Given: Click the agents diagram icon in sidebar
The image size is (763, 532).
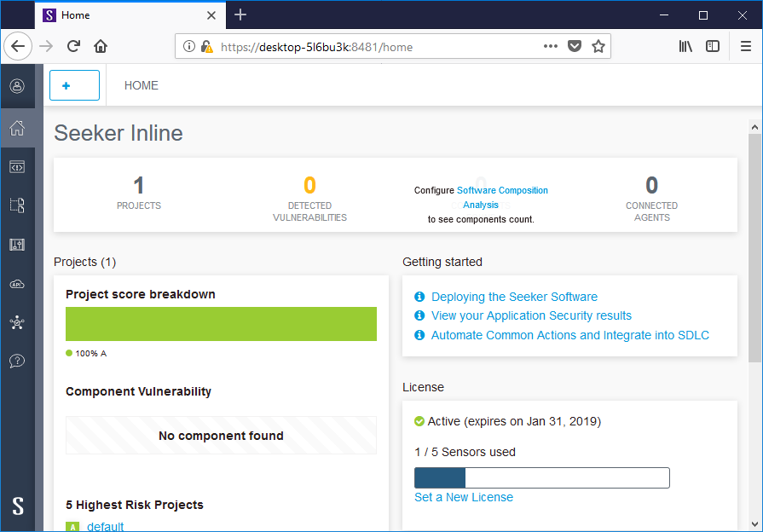Looking at the screenshot, I should pos(17,205).
